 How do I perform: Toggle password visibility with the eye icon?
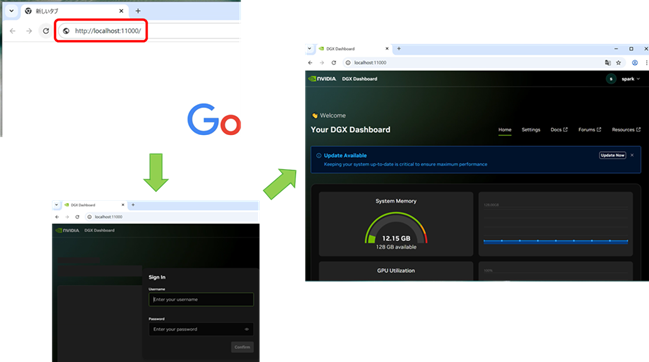[x=247, y=329]
